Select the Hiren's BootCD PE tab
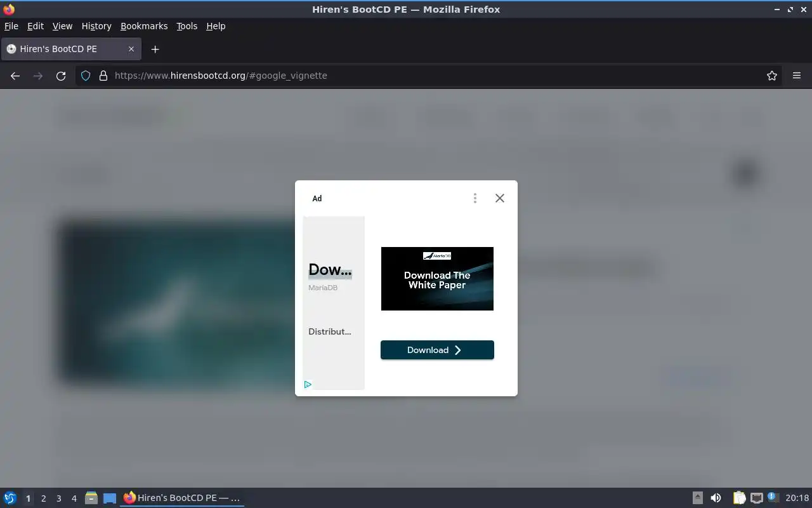812x508 pixels. pyautogui.click(x=71, y=49)
